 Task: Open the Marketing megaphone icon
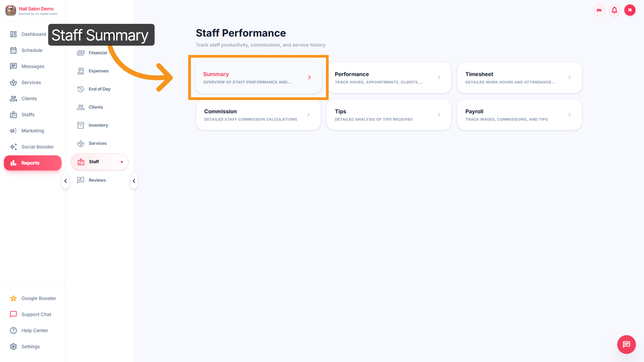(13, 131)
